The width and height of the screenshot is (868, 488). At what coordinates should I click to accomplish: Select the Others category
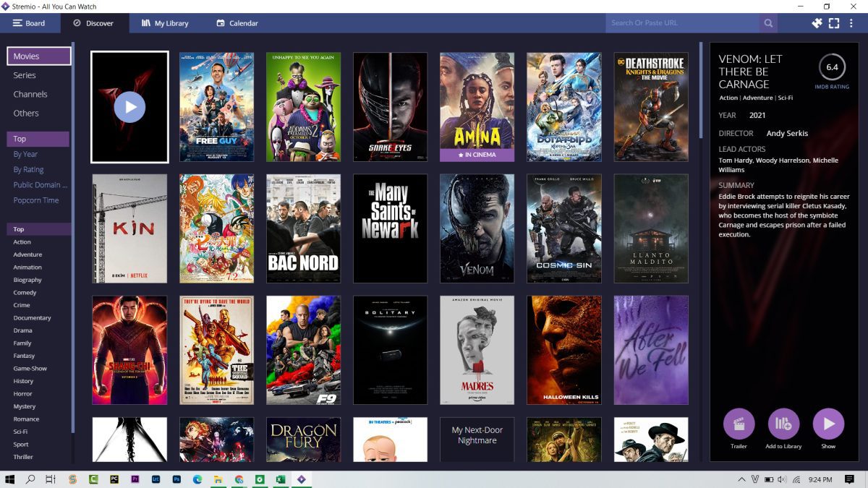click(26, 113)
